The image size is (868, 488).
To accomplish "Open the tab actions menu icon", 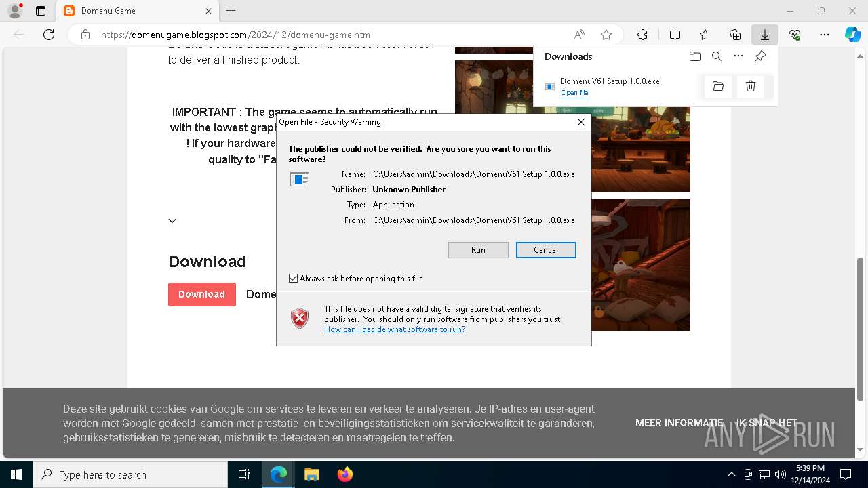I will pos(41,11).
